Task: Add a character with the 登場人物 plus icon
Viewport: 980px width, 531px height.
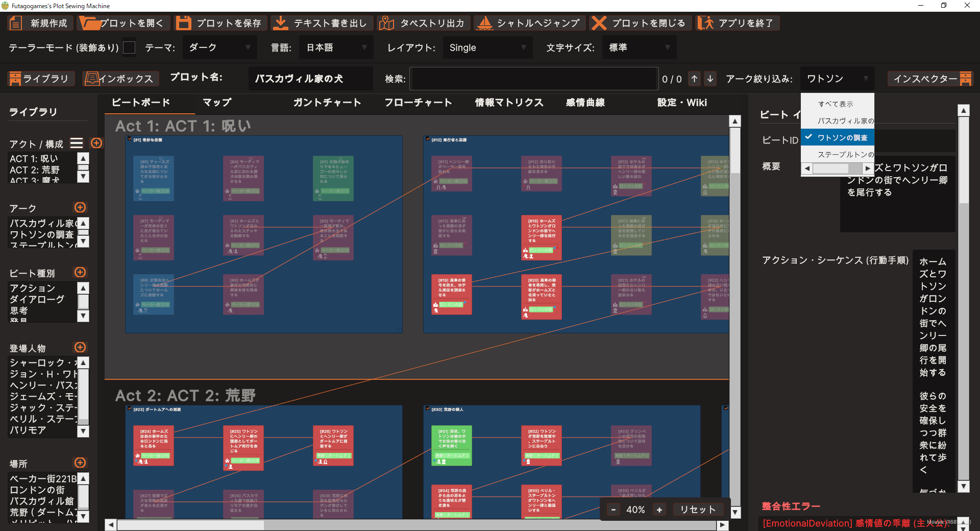Action: coord(80,347)
